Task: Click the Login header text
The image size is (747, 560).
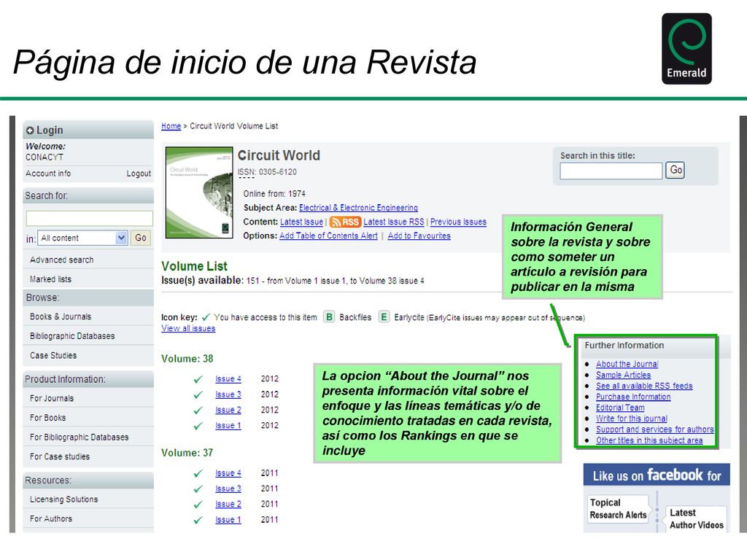Action: tap(50, 131)
